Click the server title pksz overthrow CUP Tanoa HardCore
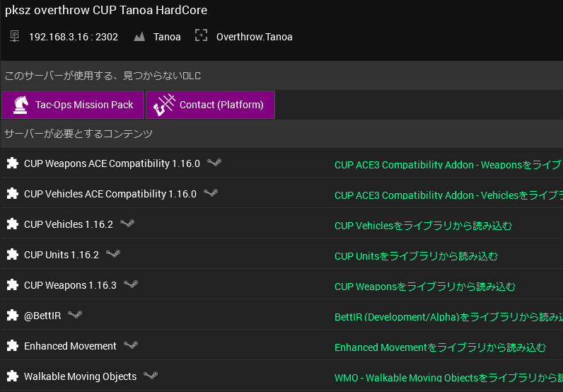Viewport: 563px width, 392px height. (x=106, y=10)
